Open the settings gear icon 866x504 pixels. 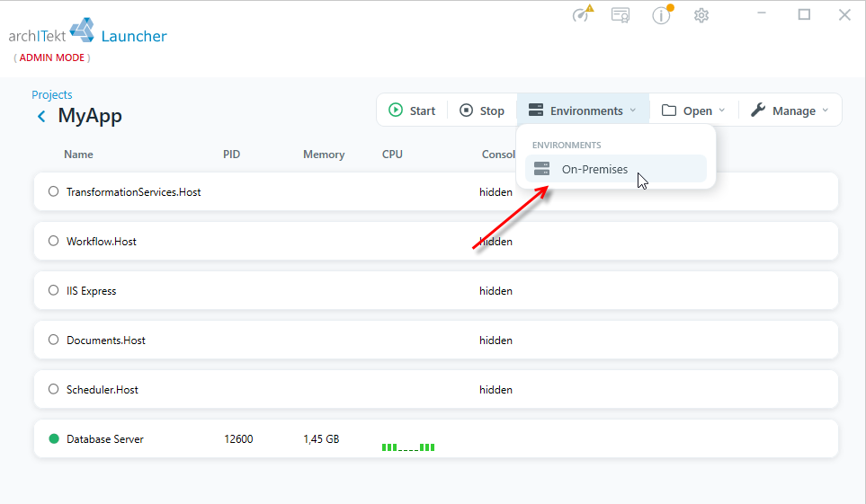tap(701, 15)
